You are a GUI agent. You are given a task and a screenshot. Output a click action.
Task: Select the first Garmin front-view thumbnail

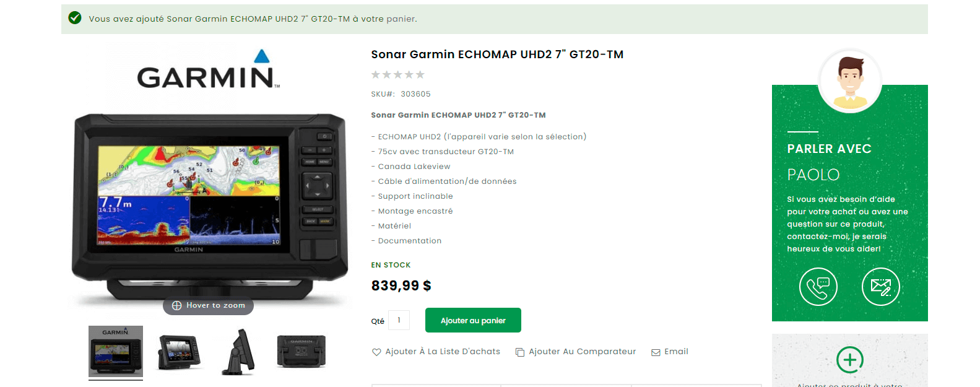116,352
